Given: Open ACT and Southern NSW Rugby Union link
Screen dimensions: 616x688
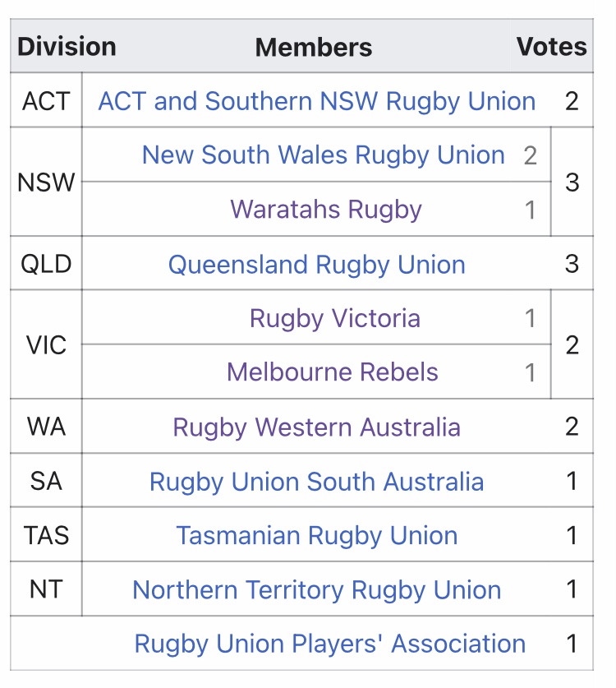Looking at the screenshot, I should (x=316, y=101).
